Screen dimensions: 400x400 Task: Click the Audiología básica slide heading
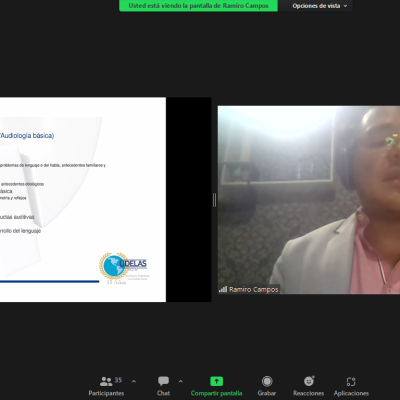coord(27,135)
